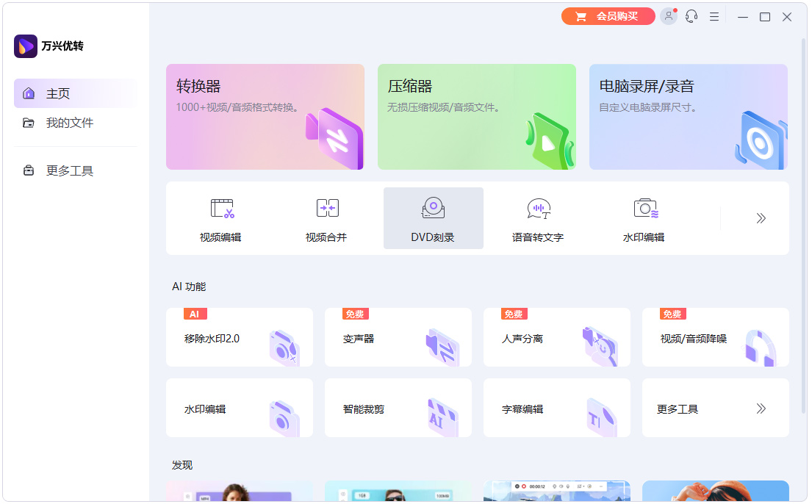Expand more tools with the toolbar chevron
This screenshot has height=504, width=812.
click(x=761, y=218)
